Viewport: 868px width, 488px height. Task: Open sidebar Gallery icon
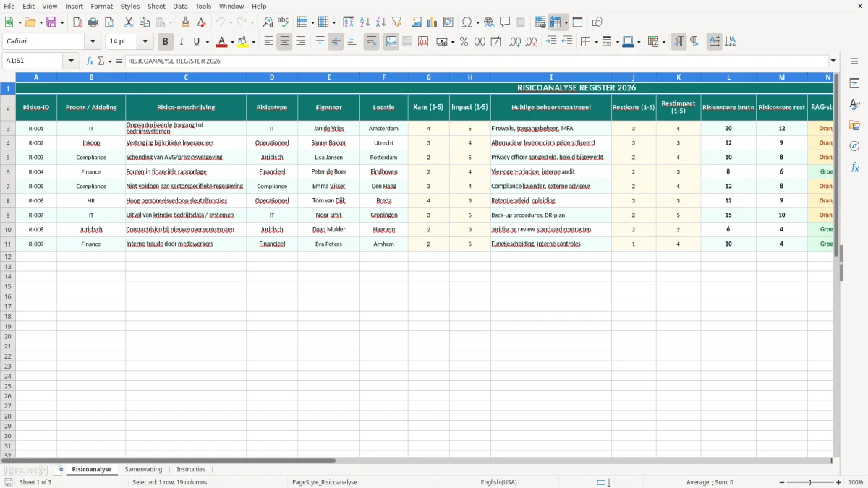pos(854,126)
